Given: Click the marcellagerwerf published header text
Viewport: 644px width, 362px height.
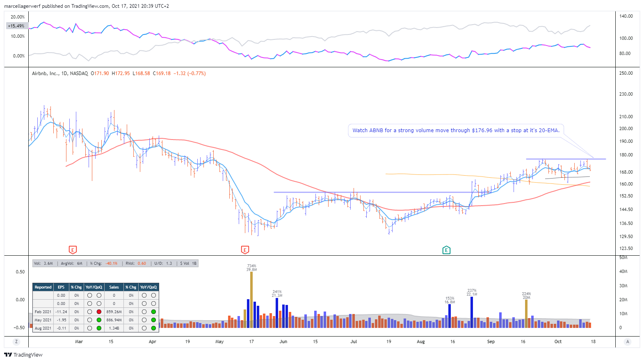Looking at the screenshot, I should pos(87,6).
